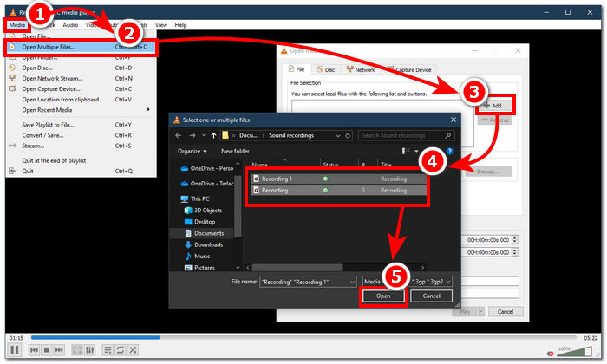The width and height of the screenshot is (607, 364).
Task: Select Recording 1 file
Action: tap(339, 179)
